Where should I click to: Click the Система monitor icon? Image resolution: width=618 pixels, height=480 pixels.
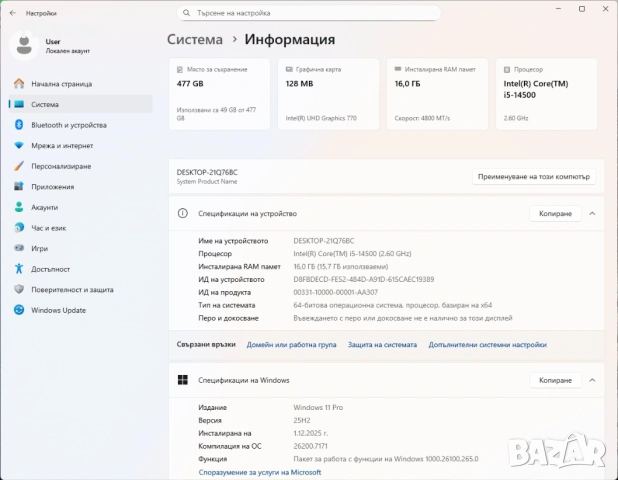click(19, 104)
